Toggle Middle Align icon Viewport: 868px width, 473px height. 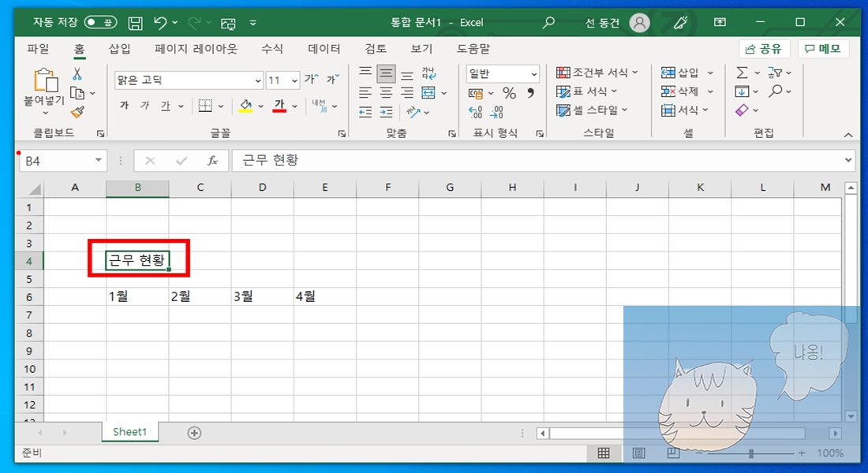[x=386, y=73]
